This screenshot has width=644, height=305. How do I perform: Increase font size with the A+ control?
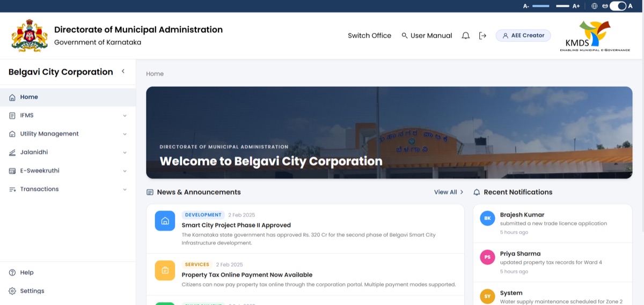coord(576,6)
